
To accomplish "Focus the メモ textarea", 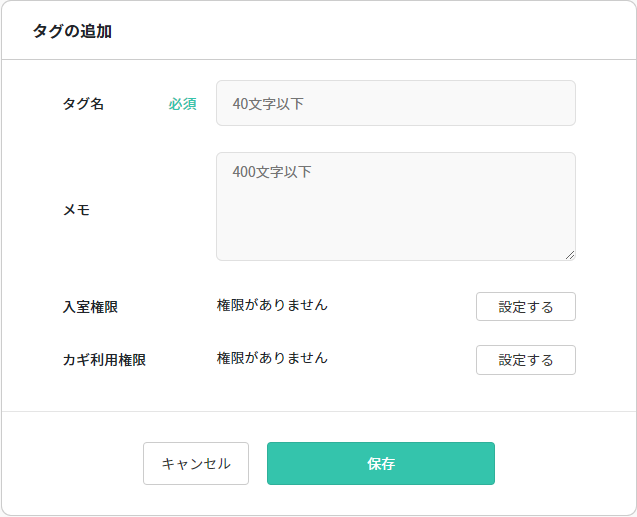I will pyautogui.click(x=395, y=206).
